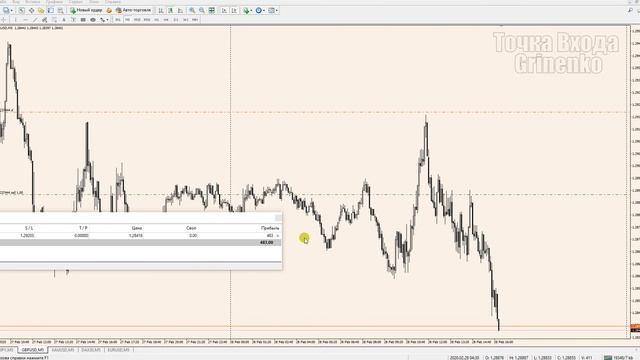Toggle the D1 timeframe
The image size is (640, 360).
tap(175, 20)
